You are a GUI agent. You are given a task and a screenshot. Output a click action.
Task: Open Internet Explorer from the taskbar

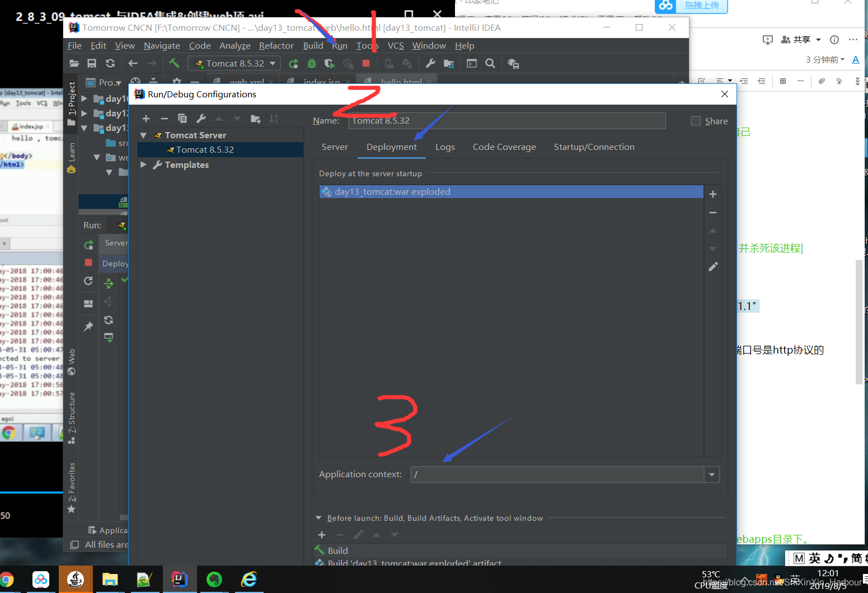pos(248,580)
